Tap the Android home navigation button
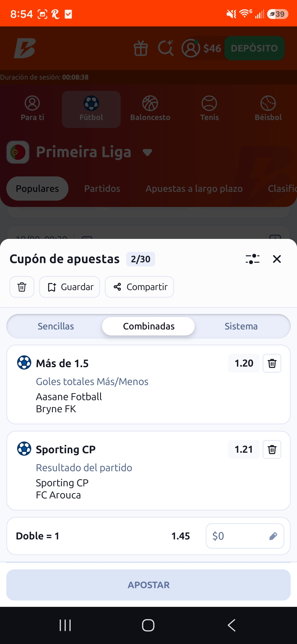The image size is (297, 644). [148, 625]
